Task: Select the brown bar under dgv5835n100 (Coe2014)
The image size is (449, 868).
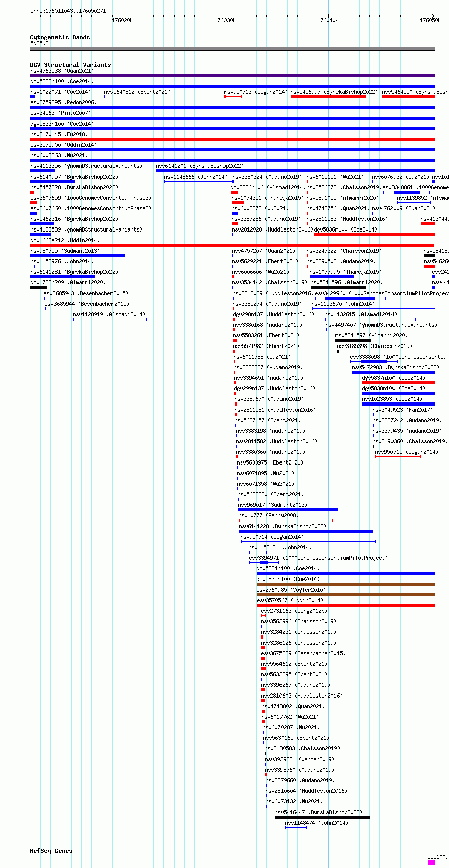Action: point(346,584)
